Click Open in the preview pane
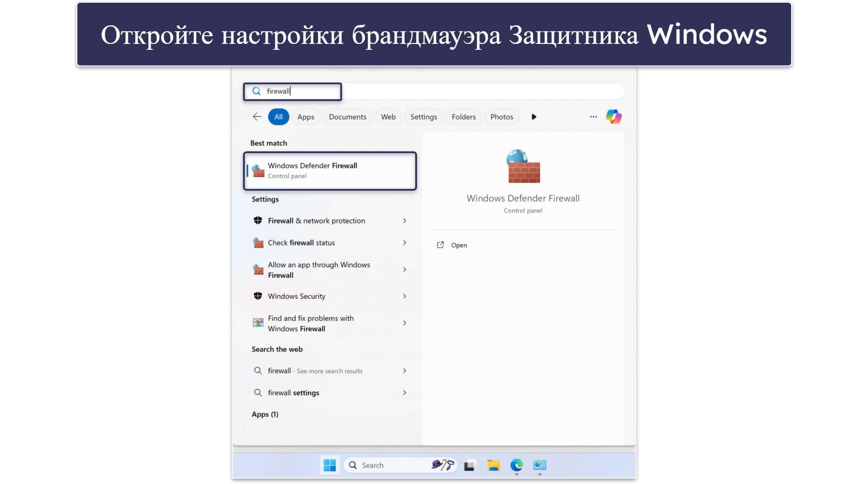 [459, 245]
